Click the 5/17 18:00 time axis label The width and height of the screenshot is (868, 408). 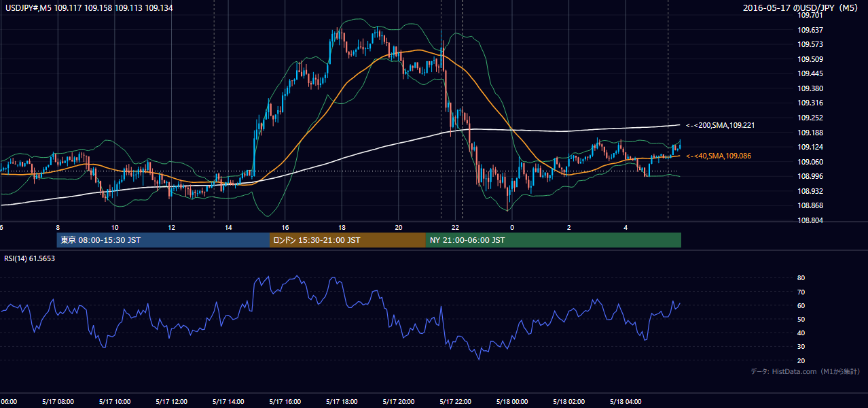coord(342,402)
